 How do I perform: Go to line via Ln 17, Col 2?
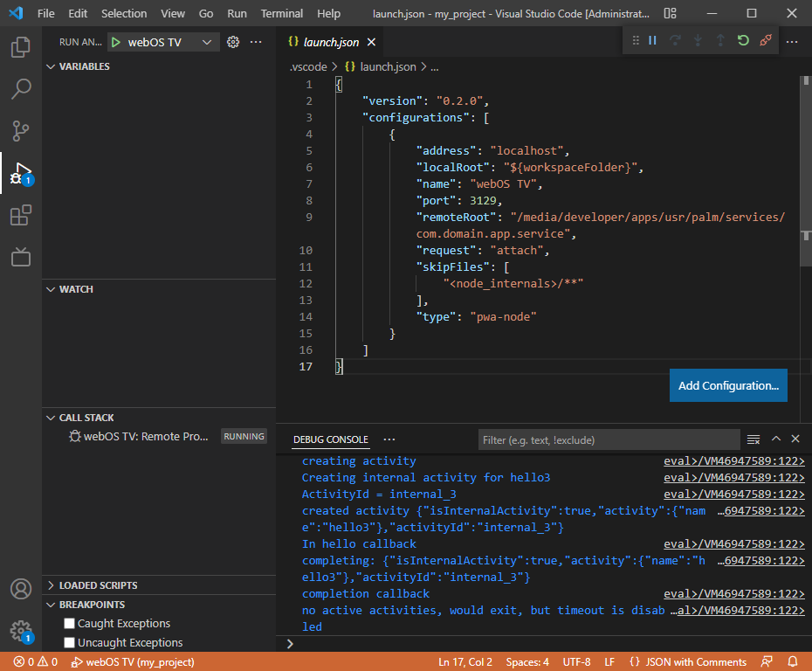pos(465,661)
